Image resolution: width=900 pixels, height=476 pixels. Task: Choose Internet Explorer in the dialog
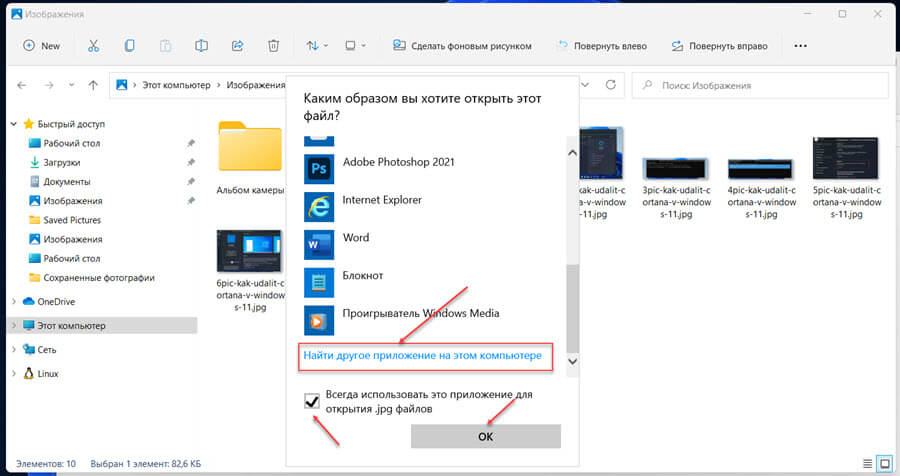pyautogui.click(x=432, y=206)
